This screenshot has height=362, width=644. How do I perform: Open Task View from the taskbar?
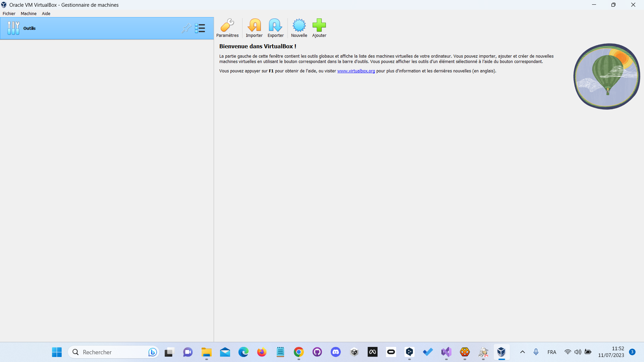coord(169,352)
